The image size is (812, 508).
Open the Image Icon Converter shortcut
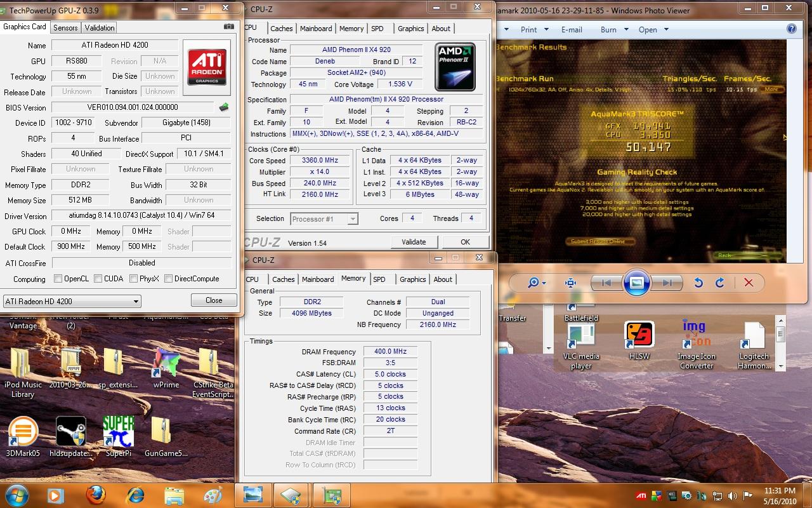click(x=697, y=345)
